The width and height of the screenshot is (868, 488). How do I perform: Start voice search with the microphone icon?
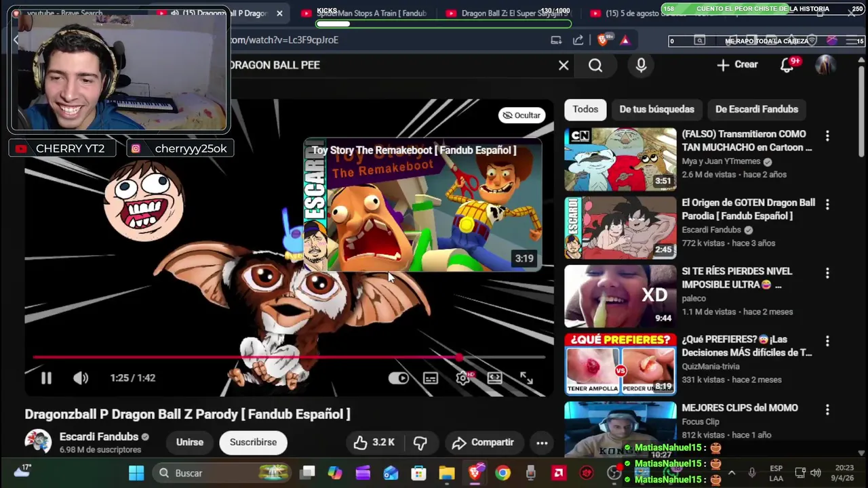641,65
